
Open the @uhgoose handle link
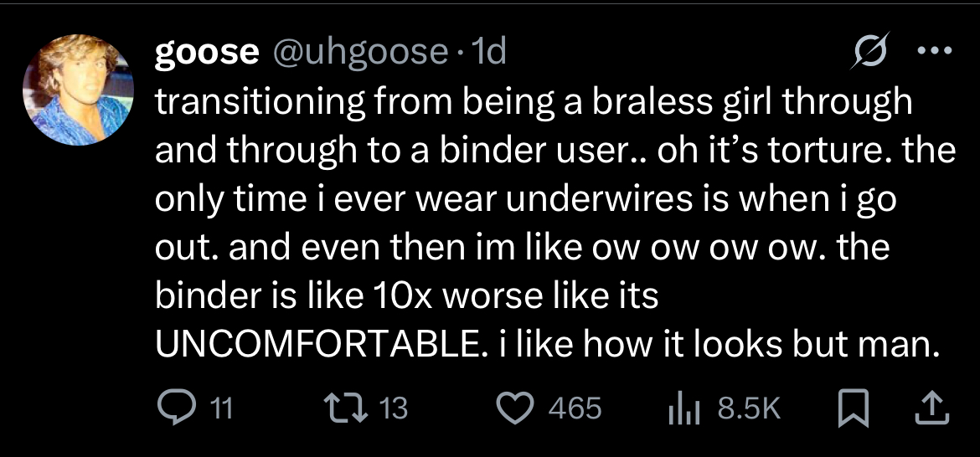point(358,54)
